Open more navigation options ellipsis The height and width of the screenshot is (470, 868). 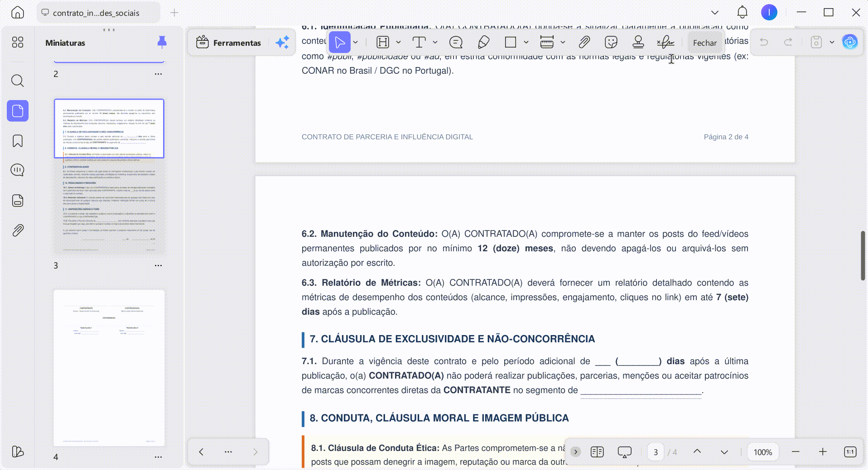(x=228, y=452)
